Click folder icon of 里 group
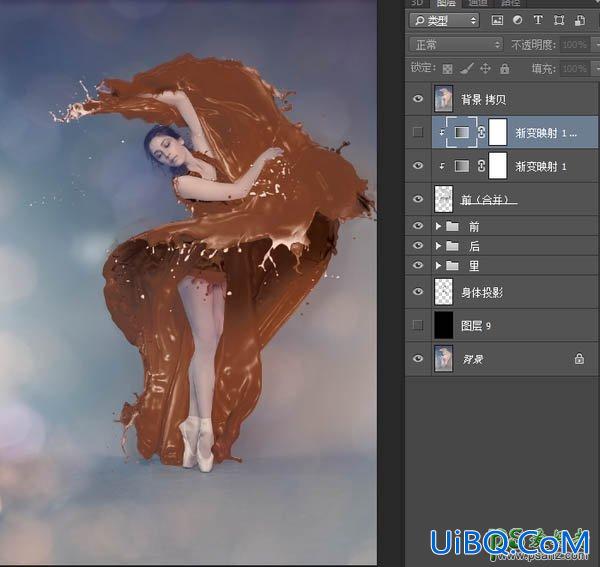600x567 pixels. click(452, 265)
